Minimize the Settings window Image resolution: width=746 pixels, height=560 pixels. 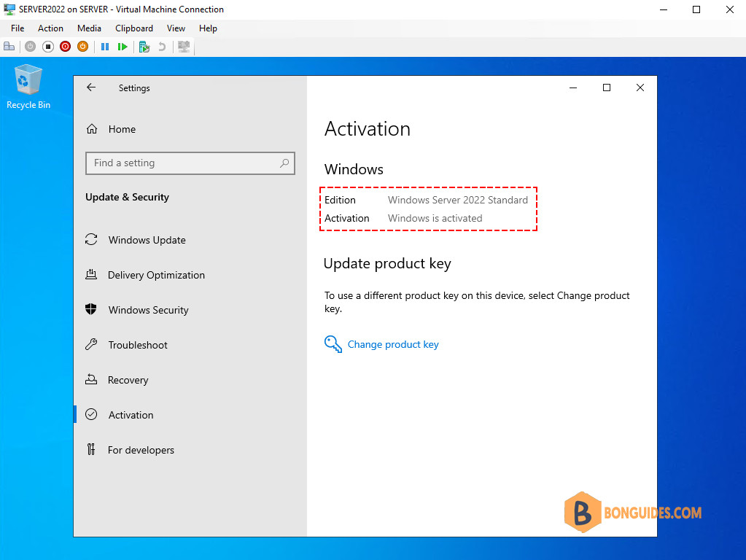[573, 87]
